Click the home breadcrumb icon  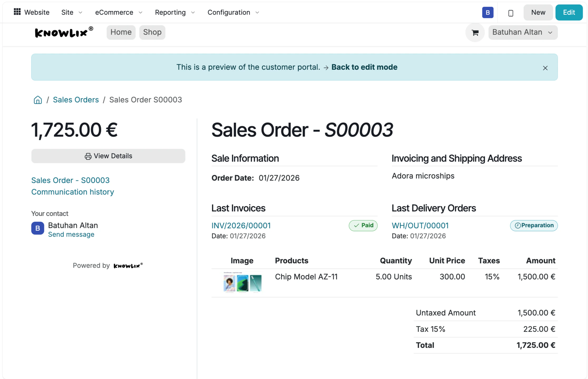[37, 100]
